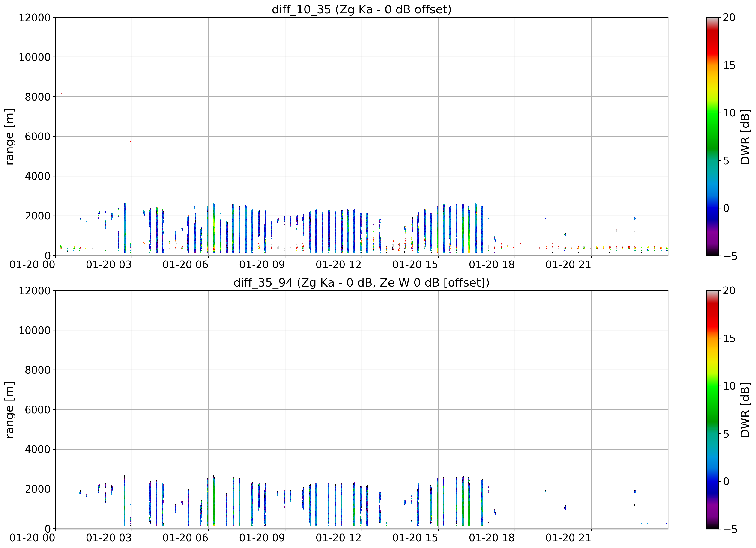Click the title 'diff_10_35 (Zg Ka - 0 dB offset)'

(362, 9)
